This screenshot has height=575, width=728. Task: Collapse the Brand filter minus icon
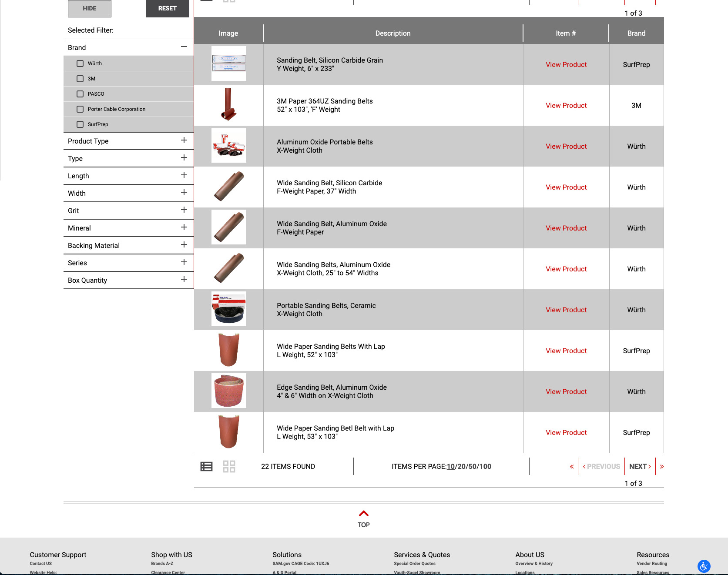click(x=184, y=47)
